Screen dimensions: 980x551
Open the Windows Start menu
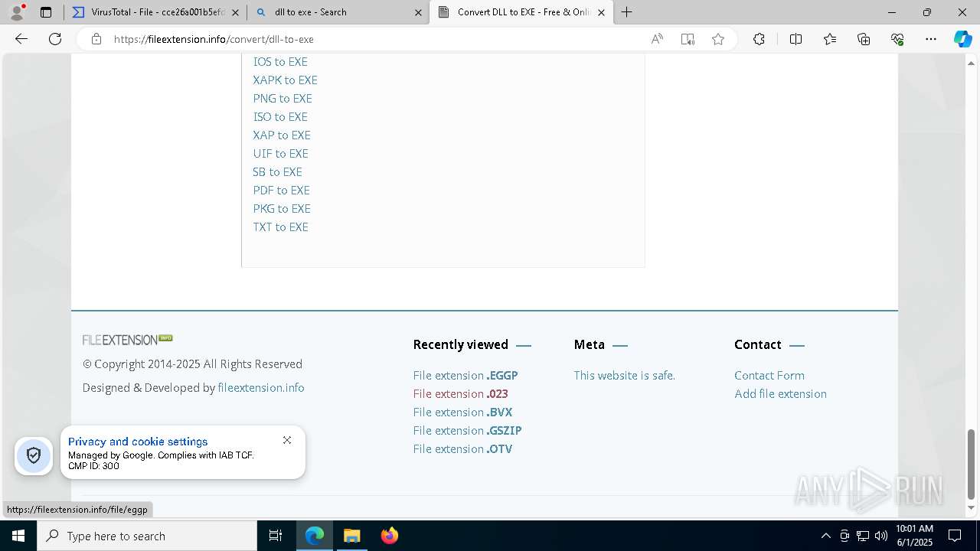coord(18,536)
